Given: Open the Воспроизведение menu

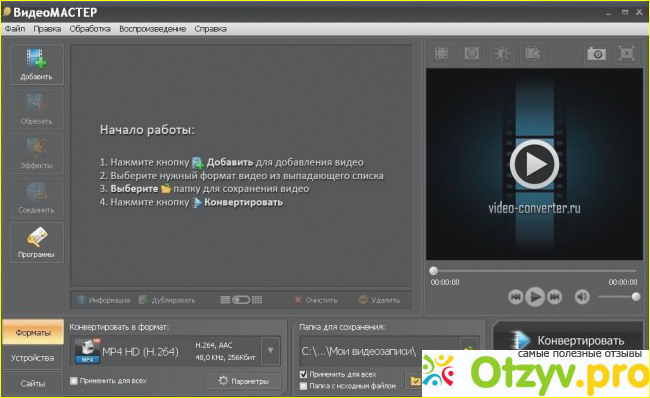Looking at the screenshot, I should coord(153,29).
